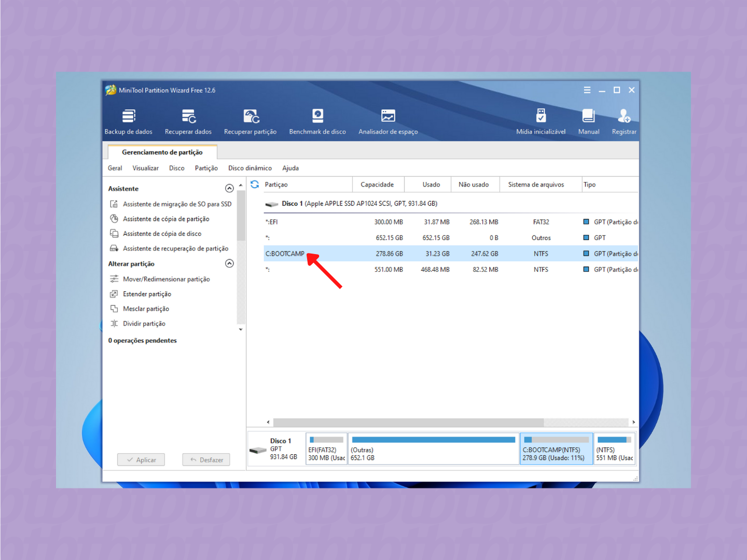Click the MiniTool app logo in title bar
This screenshot has width=747, height=560.
[x=110, y=90]
